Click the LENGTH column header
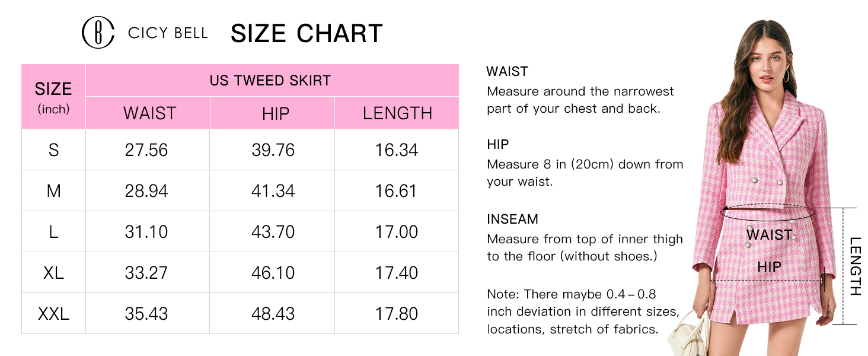The image size is (868, 356). click(x=397, y=113)
